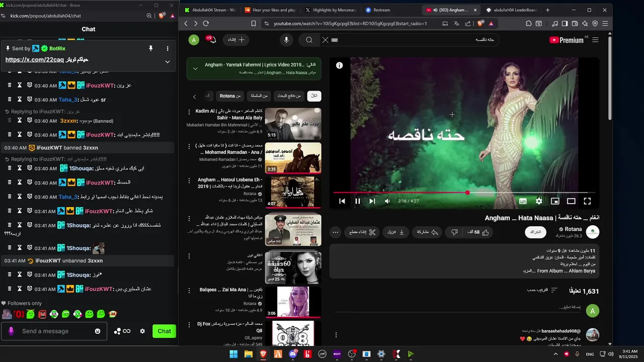
Task: Clear the YouTube search text
Action: [x=326, y=40]
